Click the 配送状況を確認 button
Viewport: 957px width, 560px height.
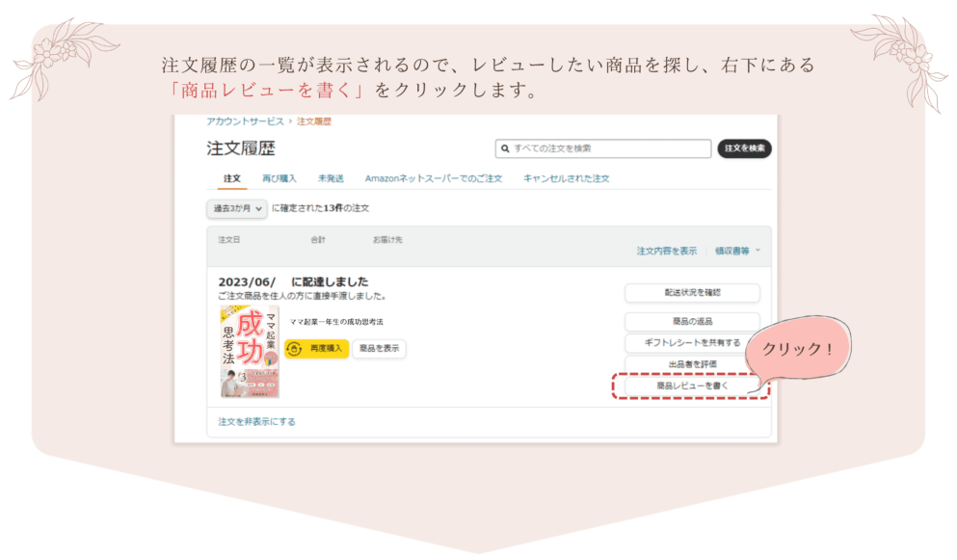692,292
